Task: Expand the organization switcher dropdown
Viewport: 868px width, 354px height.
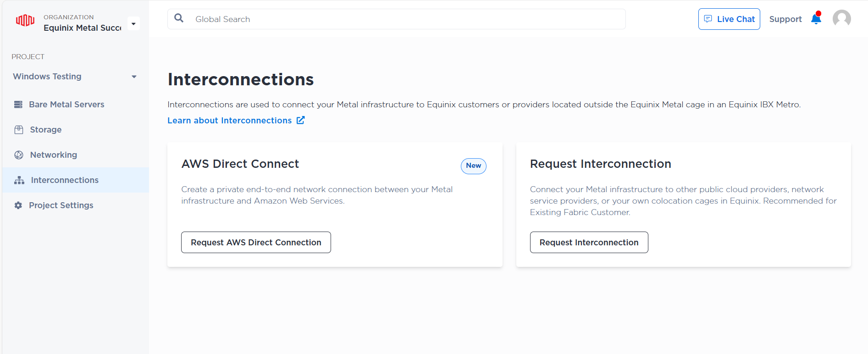Action: coord(133,23)
